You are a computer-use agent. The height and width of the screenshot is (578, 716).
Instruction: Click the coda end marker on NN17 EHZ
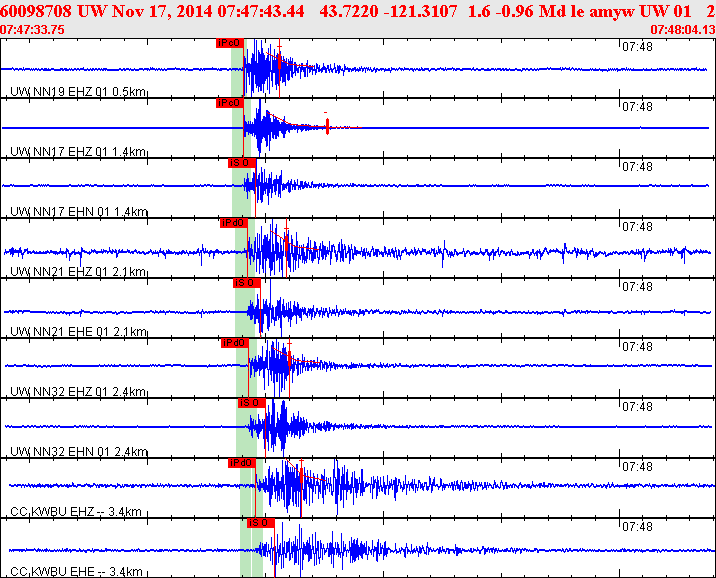[327, 126]
